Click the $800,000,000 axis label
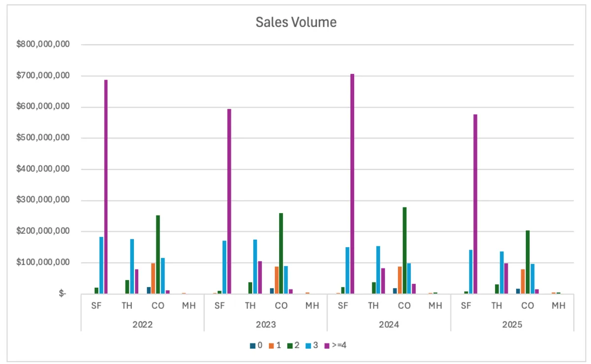Image resolution: width=591 pixels, height=364 pixels. click(x=43, y=44)
